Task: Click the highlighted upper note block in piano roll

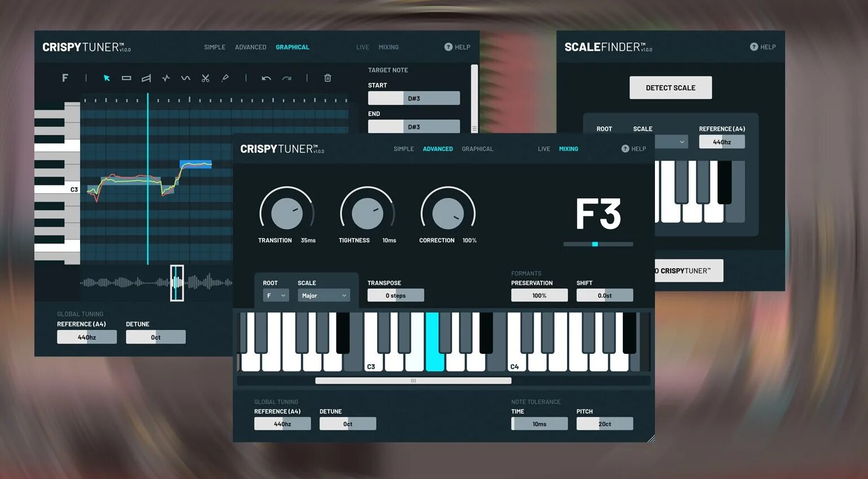Action: [x=196, y=165]
